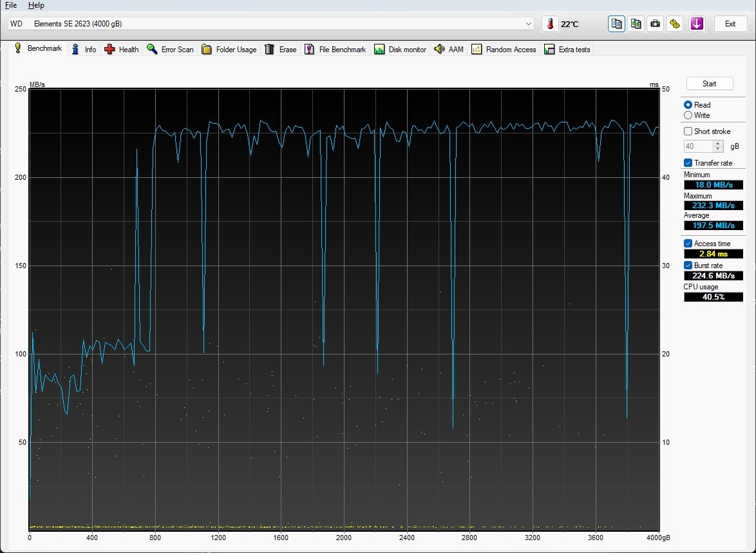
Task: Expand the WD Elements drive dropdown
Action: (529, 24)
